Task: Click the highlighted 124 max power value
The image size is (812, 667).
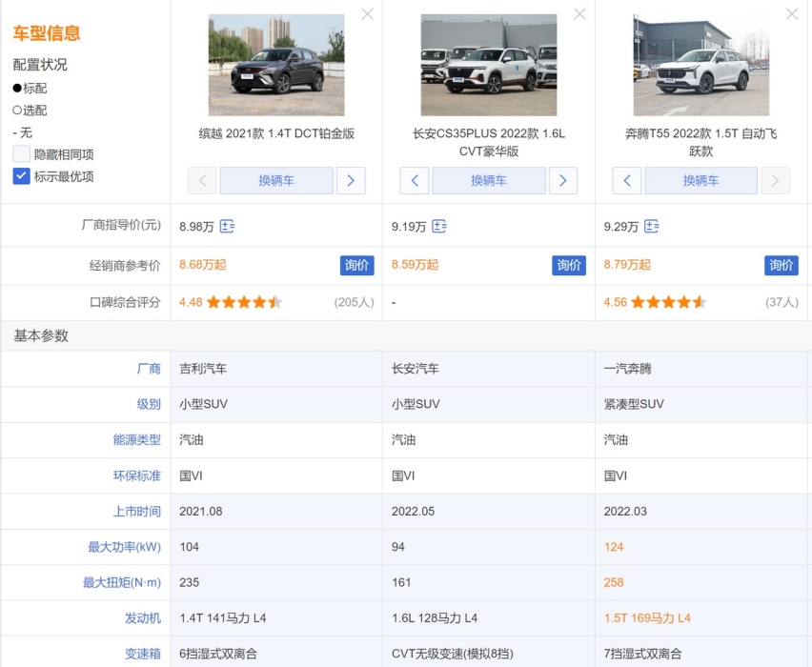Action: (614, 547)
